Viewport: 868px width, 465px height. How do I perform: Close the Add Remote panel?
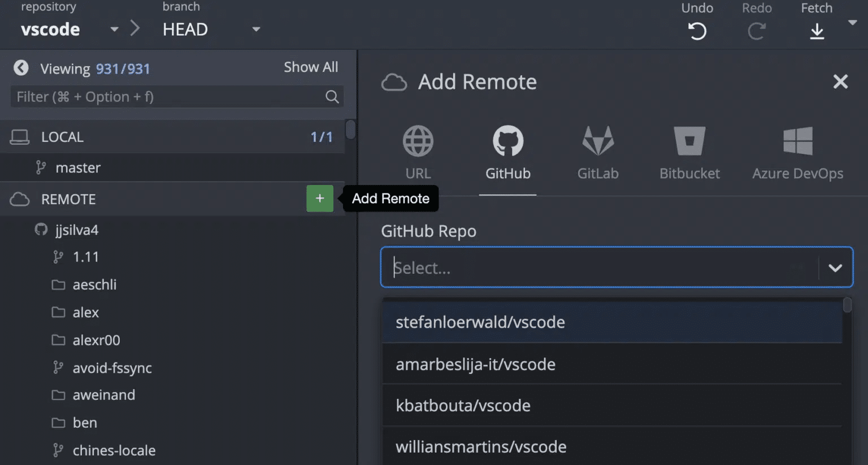[840, 81]
